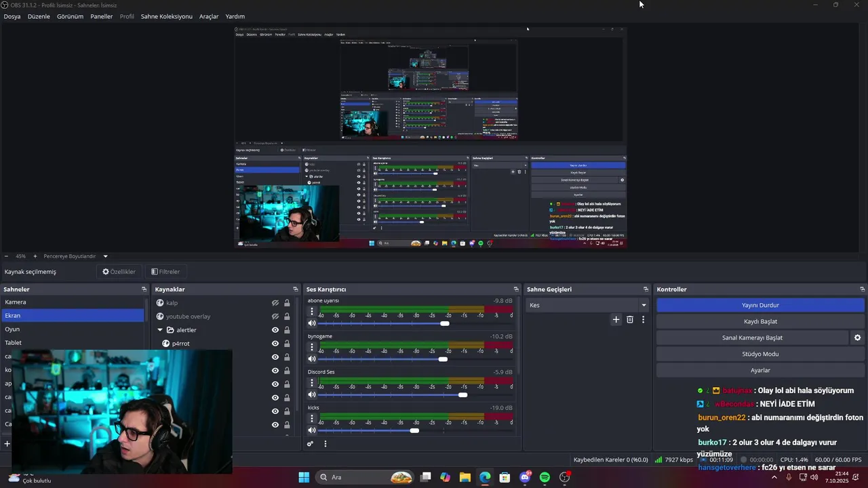The height and width of the screenshot is (488, 868).
Task: Open the Sahne Koleksiyonu menu
Action: click(x=167, y=16)
